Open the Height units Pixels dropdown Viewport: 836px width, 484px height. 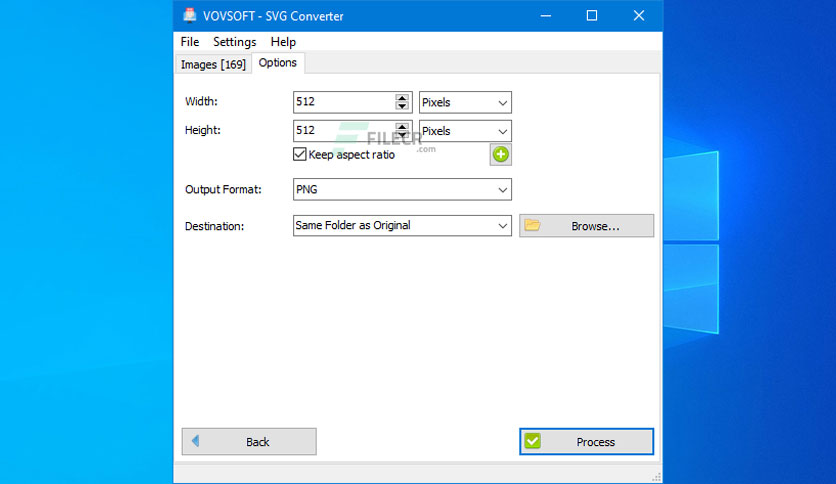(x=465, y=131)
